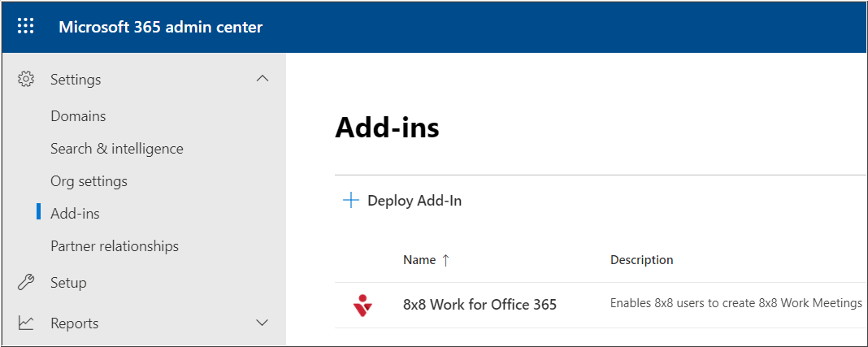This screenshot has height=347, width=868.
Task: Click the Name column sort arrow
Action: [x=445, y=260]
